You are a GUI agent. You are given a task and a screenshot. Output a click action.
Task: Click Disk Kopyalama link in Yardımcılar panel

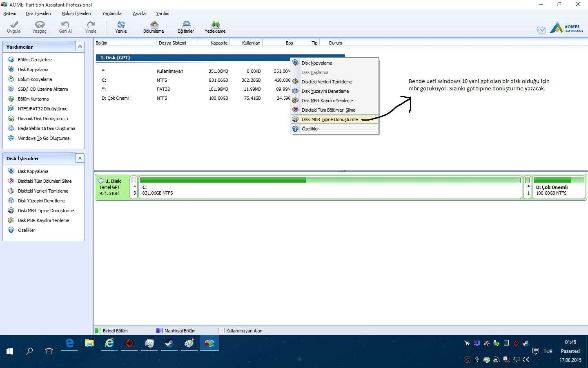(33, 70)
